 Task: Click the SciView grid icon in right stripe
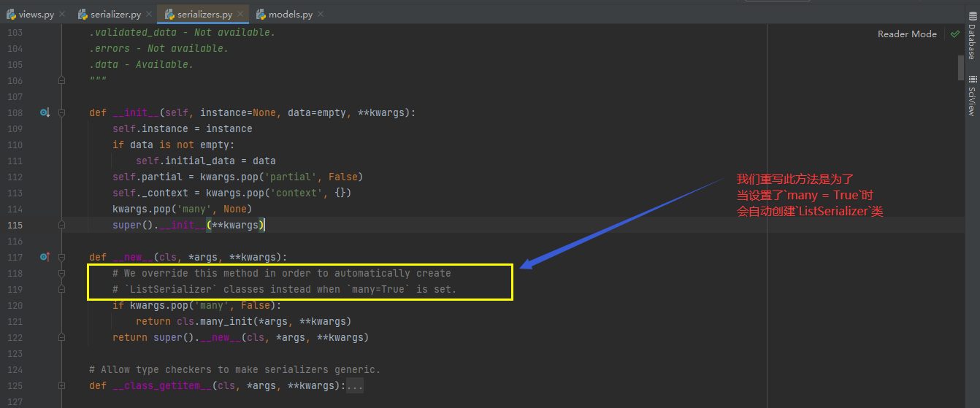(972, 79)
